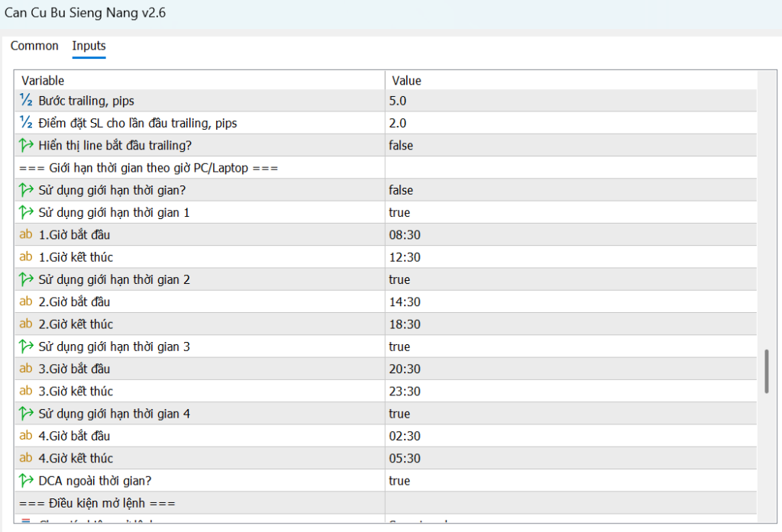The image size is (782, 532).
Task: Open value dropdown for DCA ngoài thời gian?
Action: coord(570,481)
